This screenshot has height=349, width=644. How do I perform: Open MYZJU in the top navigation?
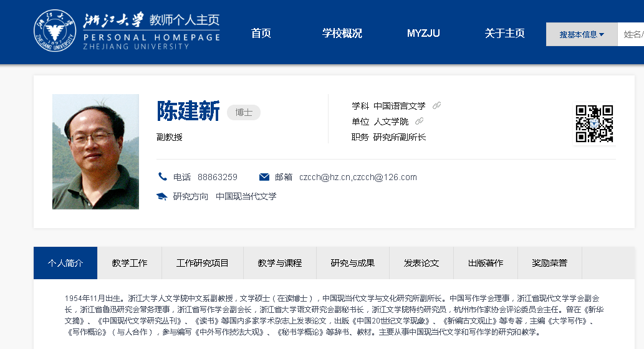coord(423,33)
